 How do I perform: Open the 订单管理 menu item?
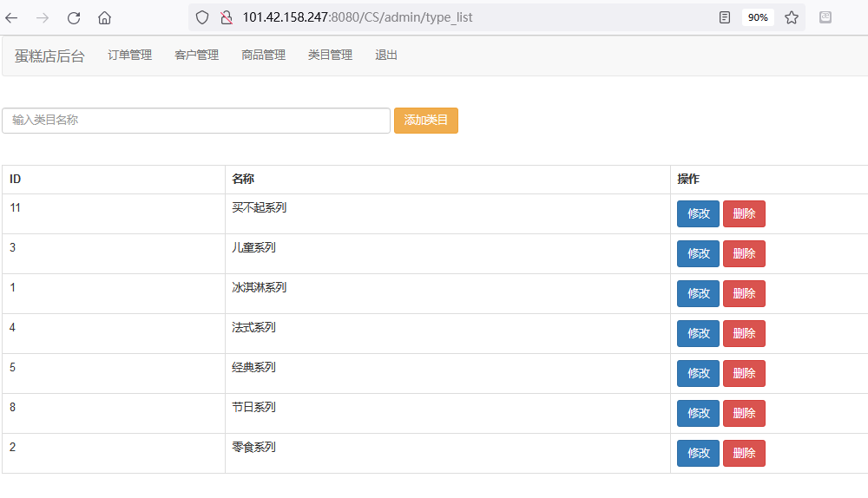click(x=129, y=55)
